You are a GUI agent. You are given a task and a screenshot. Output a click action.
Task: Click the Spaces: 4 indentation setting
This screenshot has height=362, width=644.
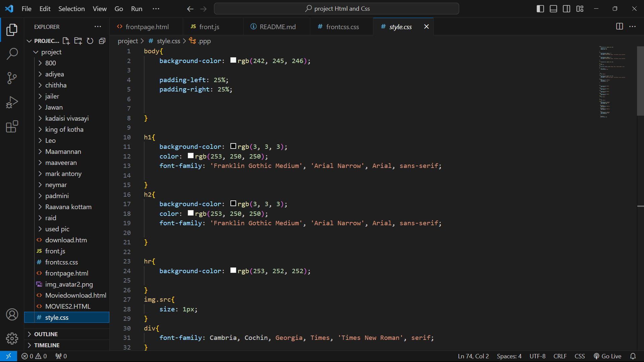point(509,356)
